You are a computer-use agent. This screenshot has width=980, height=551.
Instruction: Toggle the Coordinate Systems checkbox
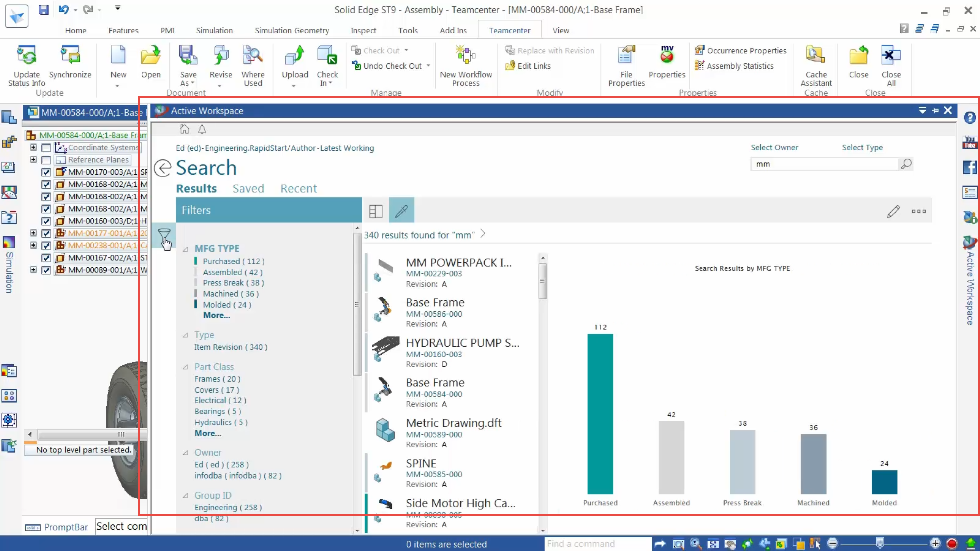(x=46, y=147)
